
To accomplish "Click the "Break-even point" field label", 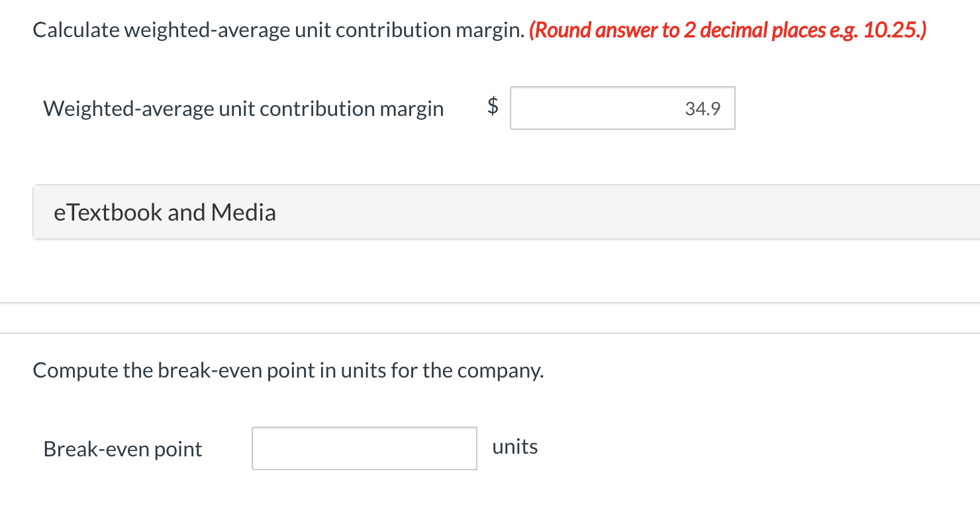I will 122,449.
